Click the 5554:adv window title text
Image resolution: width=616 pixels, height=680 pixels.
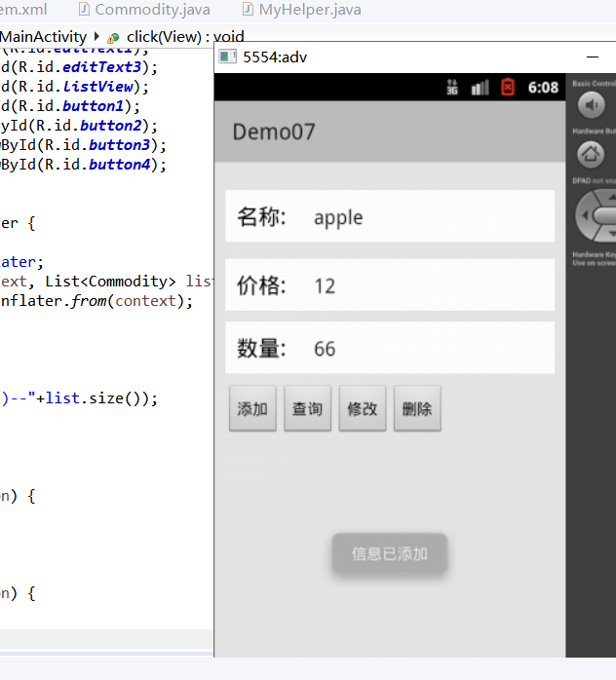[x=275, y=57]
